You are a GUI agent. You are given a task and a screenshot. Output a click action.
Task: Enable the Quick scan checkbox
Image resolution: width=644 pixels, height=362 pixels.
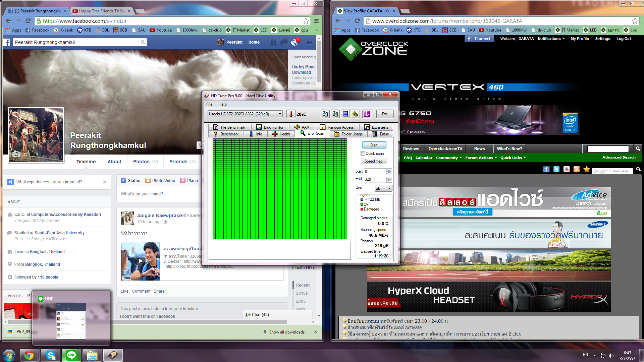(363, 154)
